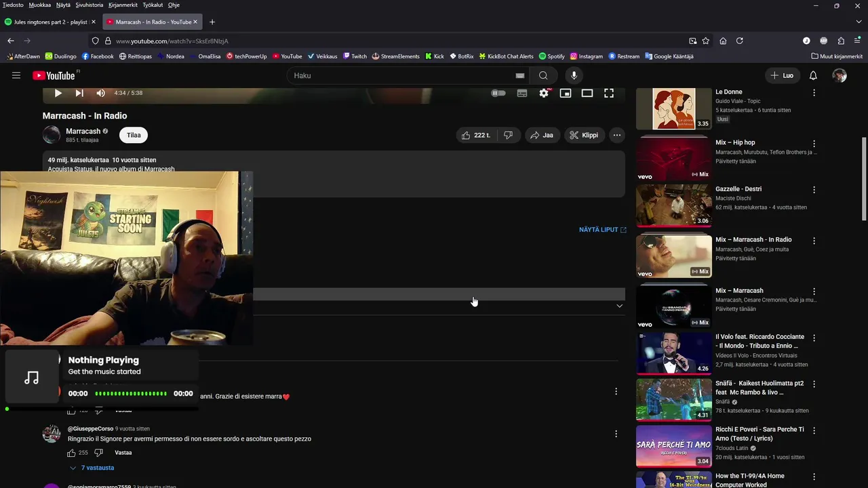Like the @GiuseppeCorso comment
This screenshot has height=488, width=868.
coord(72,453)
